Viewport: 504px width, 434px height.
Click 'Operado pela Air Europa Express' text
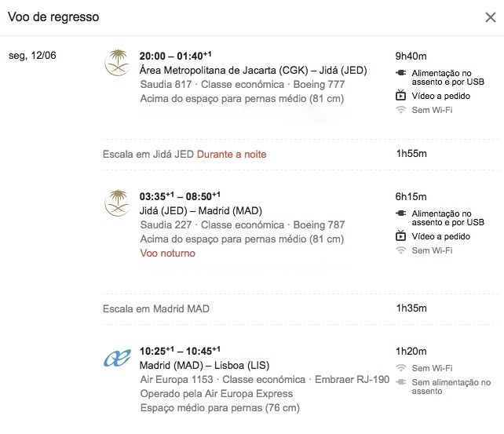(217, 393)
